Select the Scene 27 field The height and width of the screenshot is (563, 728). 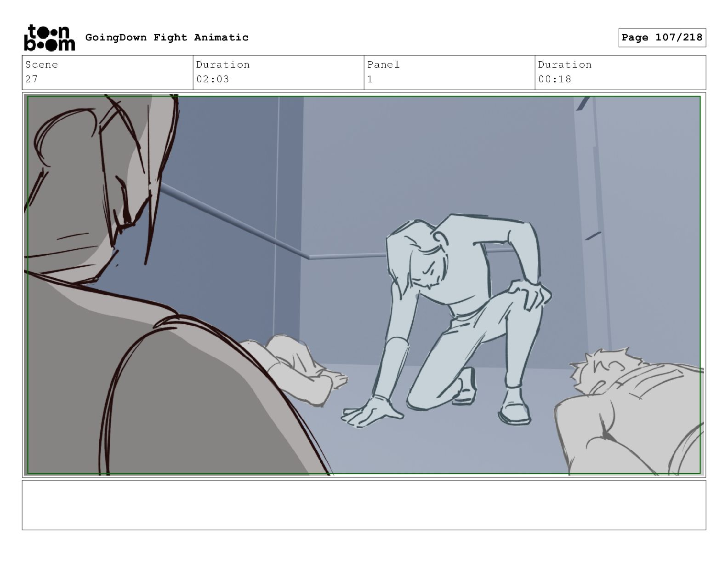coord(108,72)
